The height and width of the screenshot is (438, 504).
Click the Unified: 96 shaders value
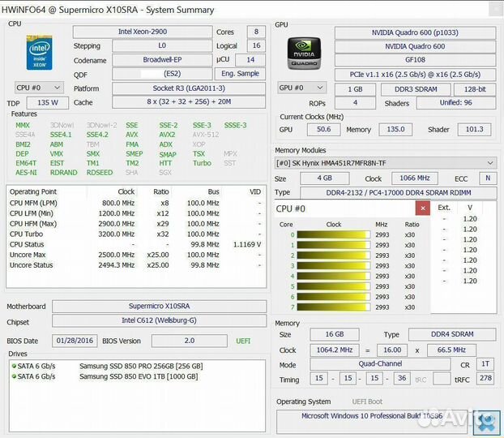(455, 103)
